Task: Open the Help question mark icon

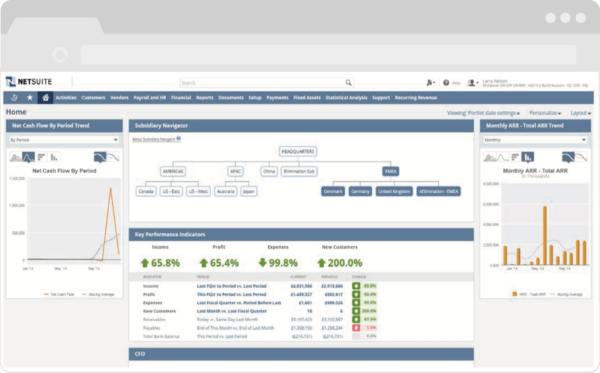Action: (x=446, y=82)
